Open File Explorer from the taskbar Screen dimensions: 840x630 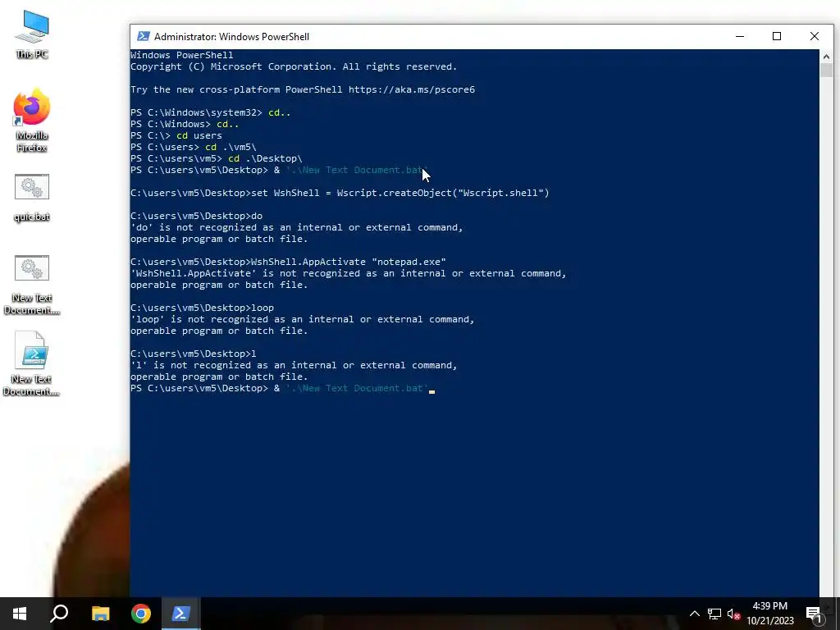pos(100,614)
